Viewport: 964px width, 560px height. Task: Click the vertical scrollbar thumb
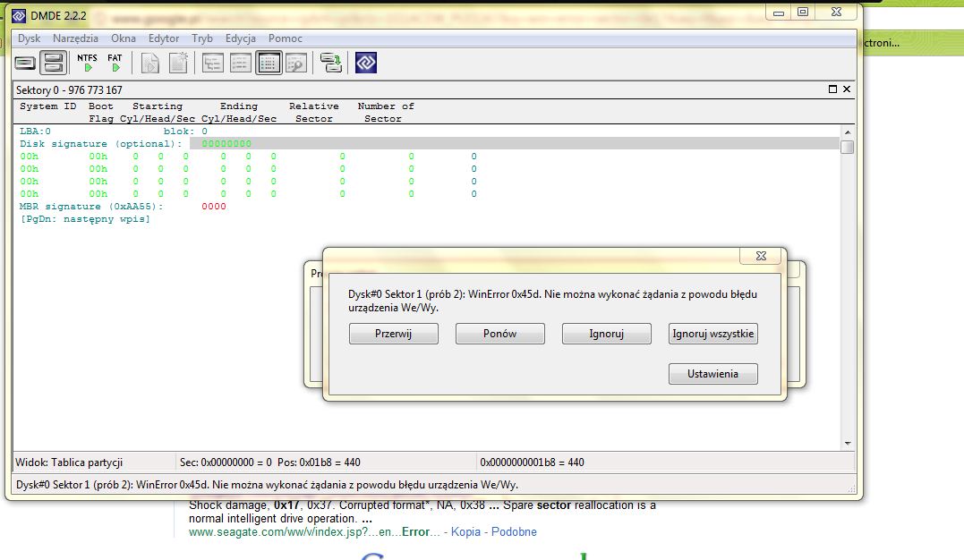tap(847, 147)
